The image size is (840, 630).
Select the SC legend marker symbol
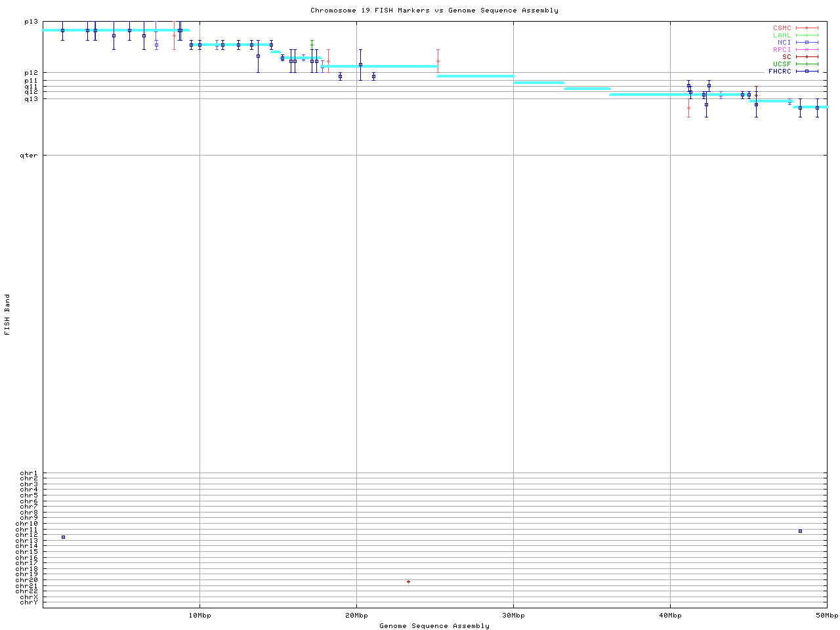[807, 57]
